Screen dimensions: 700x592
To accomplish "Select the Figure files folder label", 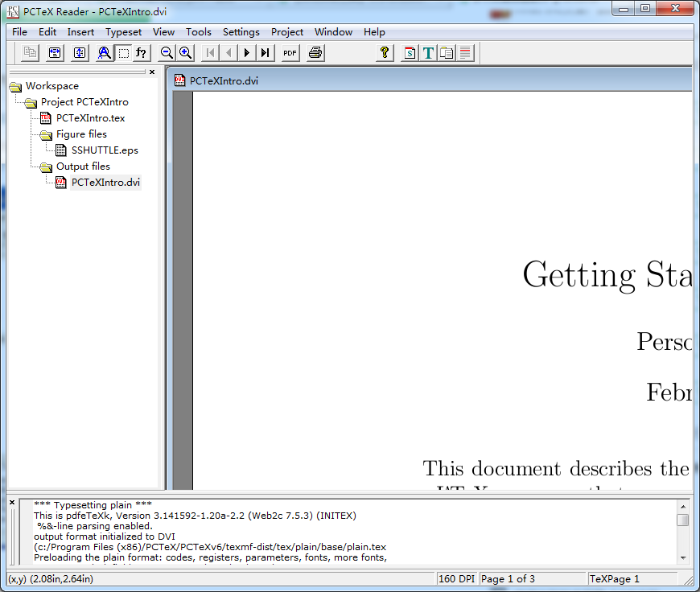I will coord(82,134).
